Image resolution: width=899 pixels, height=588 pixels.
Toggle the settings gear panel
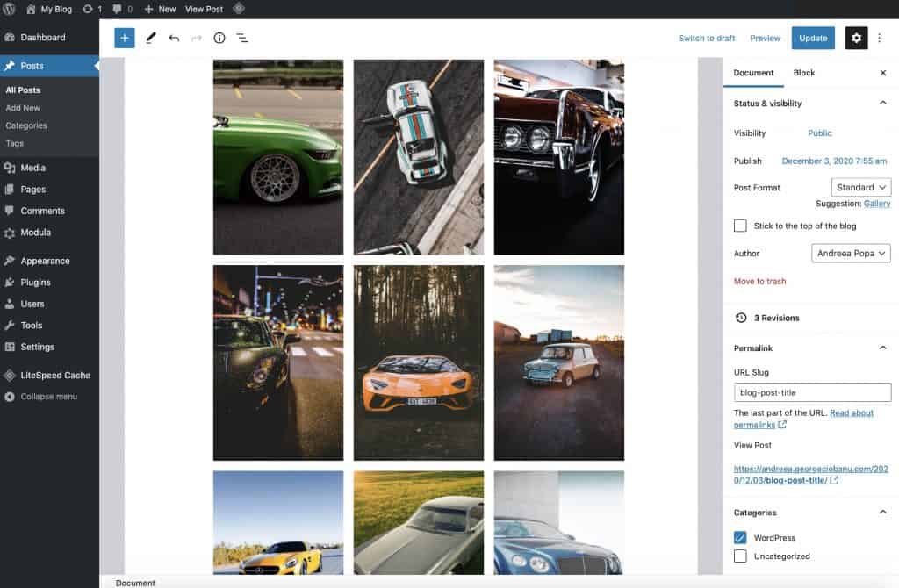click(856, 38)
